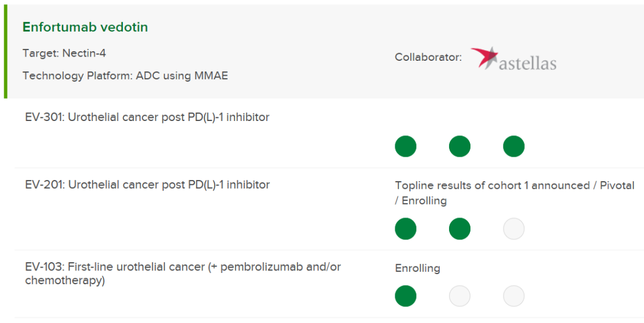Click empty second phase dot for EV-103

pos(460,296)
